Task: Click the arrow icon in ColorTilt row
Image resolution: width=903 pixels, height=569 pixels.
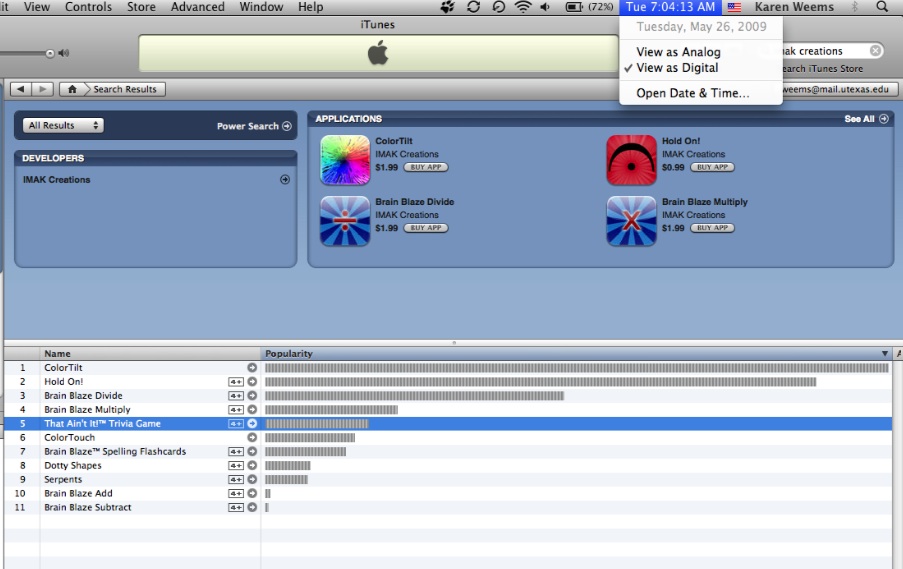Action: 252,367
